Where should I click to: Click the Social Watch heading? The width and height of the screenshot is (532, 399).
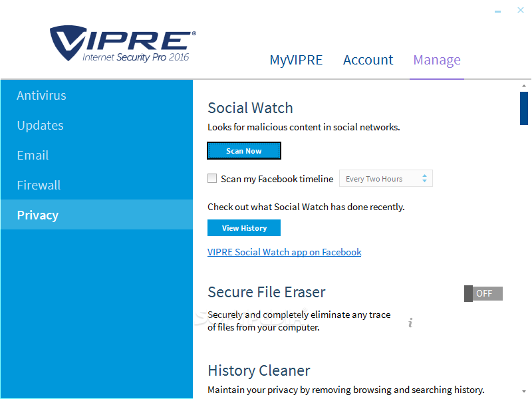point(250,108)
